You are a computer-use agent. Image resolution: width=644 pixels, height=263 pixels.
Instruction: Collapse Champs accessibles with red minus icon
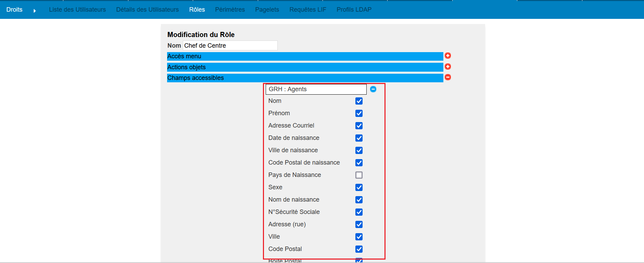pos(447,77)
